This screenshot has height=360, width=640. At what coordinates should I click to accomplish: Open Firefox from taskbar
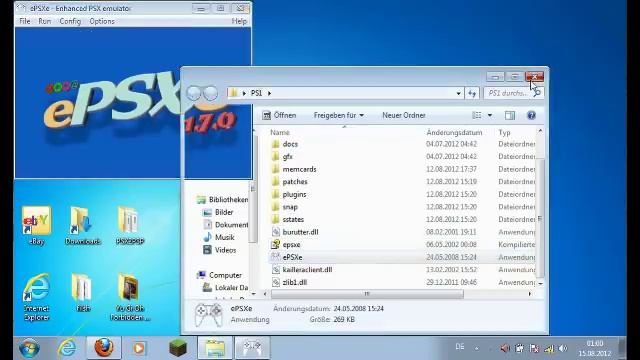coord(104,348)
